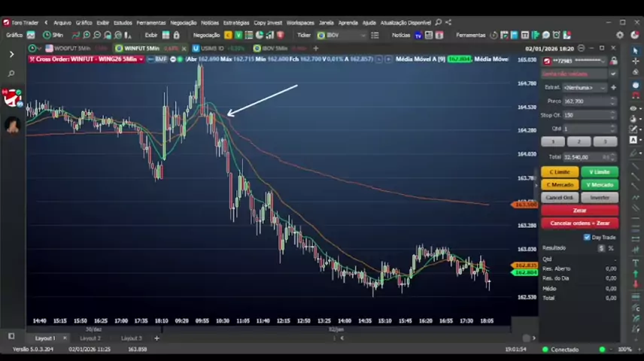The height and width of the screenshot is (361, 644).
Task: Click the lock icon in the Exibir toolbar
Action: (x=177, y=35)
